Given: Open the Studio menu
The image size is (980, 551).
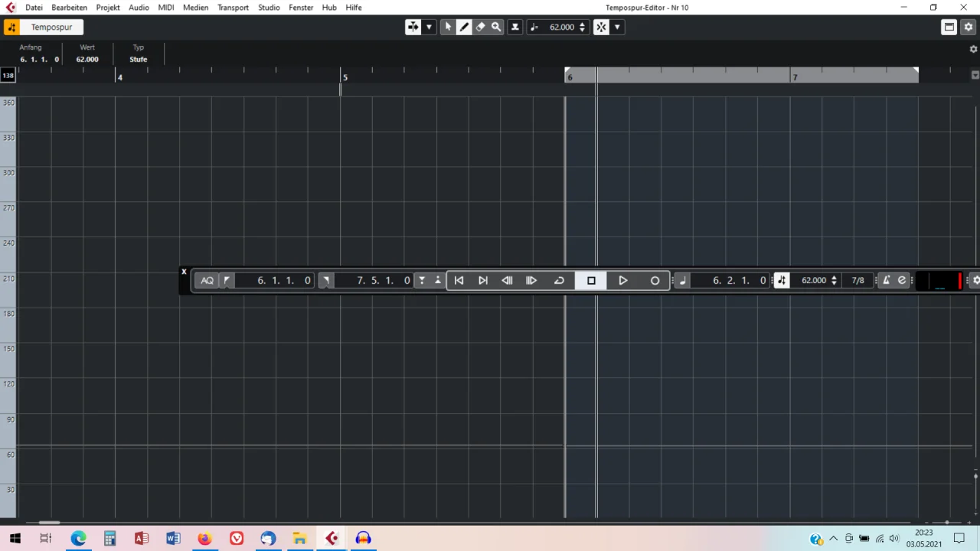Looking at the screenshot, I should 269,7.
